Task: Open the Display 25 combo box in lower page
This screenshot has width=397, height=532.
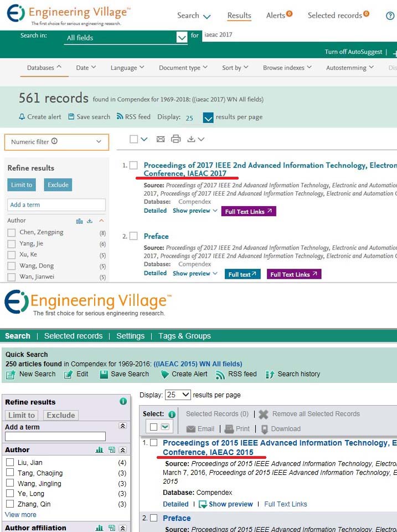Action: pos(178,395)
